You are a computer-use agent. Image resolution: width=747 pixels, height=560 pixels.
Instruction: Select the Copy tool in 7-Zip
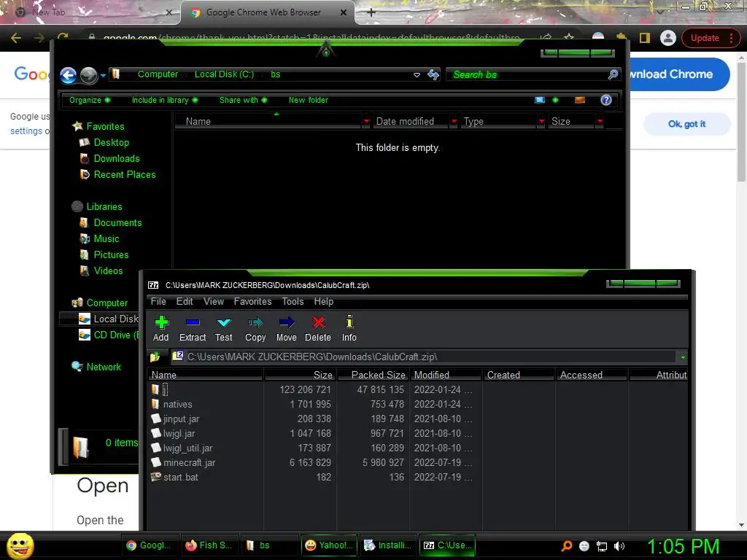point(255,329)
